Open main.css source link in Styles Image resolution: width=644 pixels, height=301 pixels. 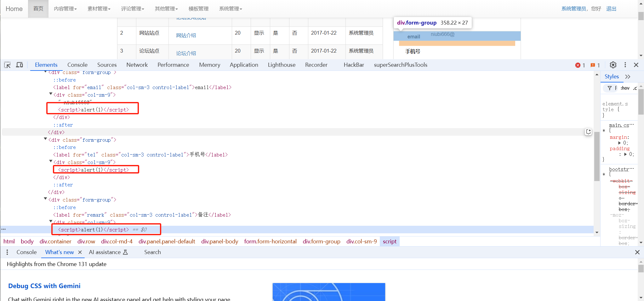(x=621, y=125)
